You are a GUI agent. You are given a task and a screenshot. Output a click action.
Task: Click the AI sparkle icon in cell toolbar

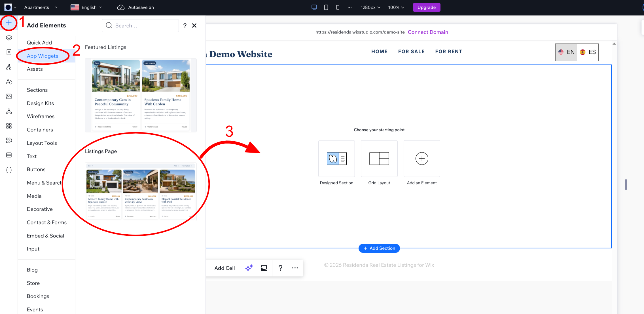pos(249,268)
